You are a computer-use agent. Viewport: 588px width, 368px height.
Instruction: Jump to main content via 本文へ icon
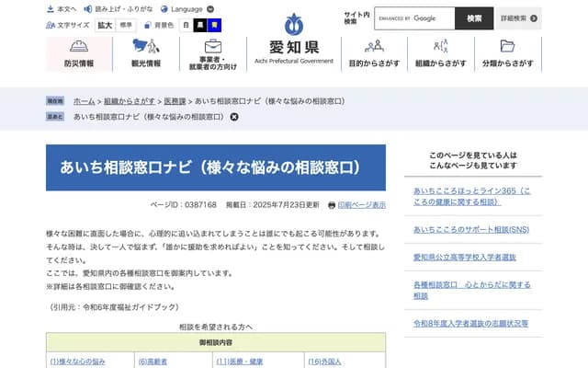click(x=51, y=9)
